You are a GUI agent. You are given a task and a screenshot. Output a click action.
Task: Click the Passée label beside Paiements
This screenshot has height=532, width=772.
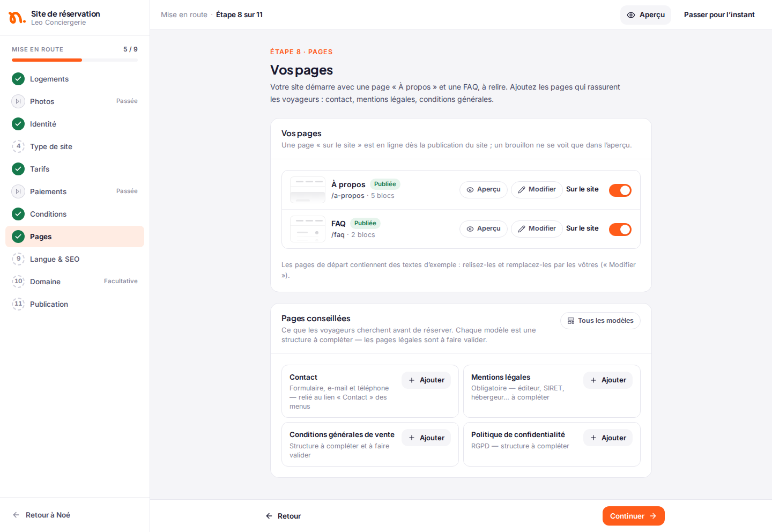click(x=127, y=191)
